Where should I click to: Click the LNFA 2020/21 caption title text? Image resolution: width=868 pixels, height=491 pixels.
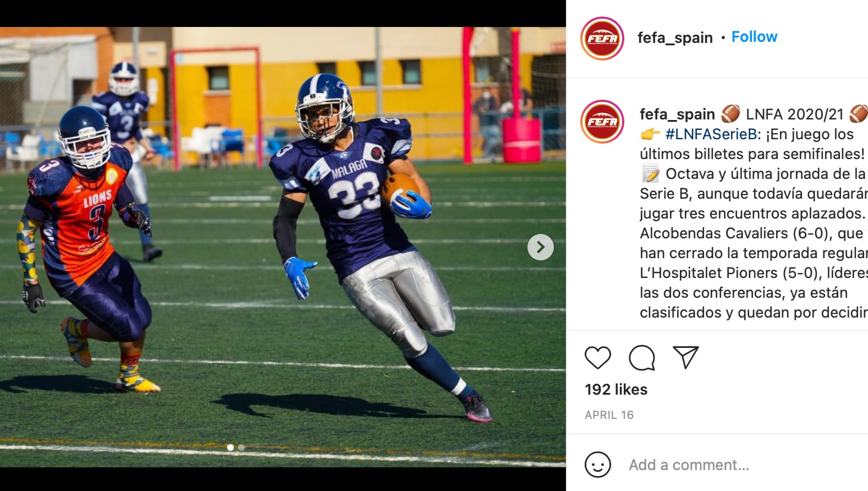(x=794, y=114)
